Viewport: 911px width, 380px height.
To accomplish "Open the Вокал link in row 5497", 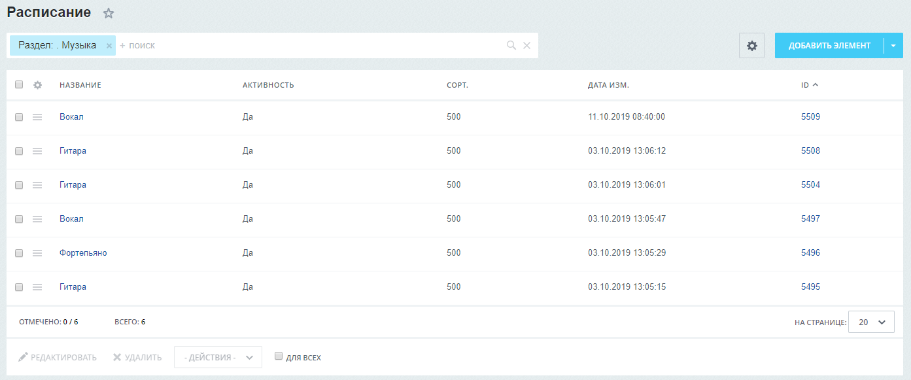I will [x=71, y=219].
